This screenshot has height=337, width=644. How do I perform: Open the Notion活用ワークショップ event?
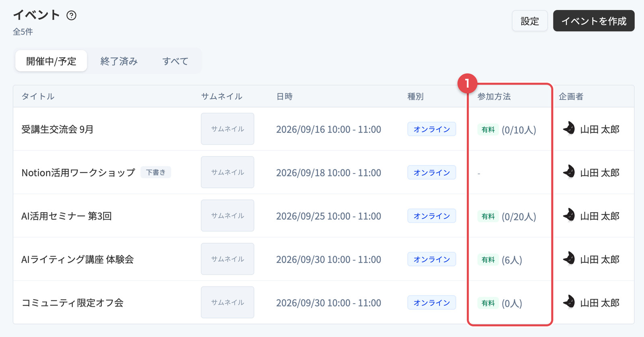tap(78, 173)
